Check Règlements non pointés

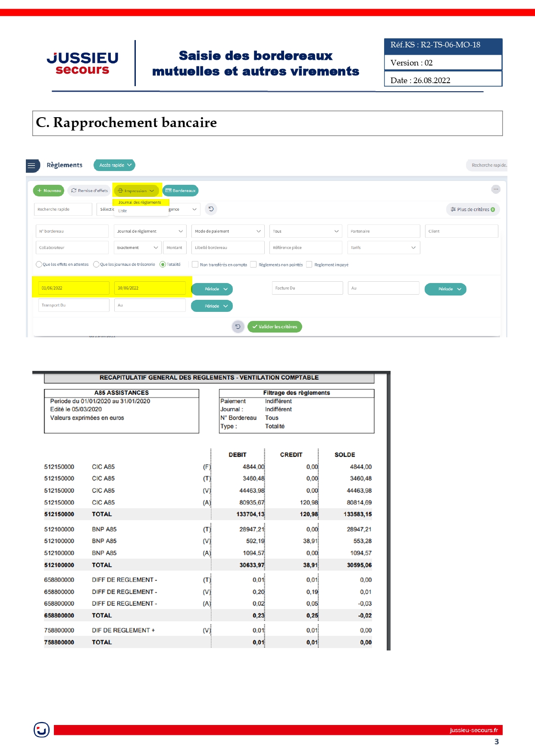[253, 264]
